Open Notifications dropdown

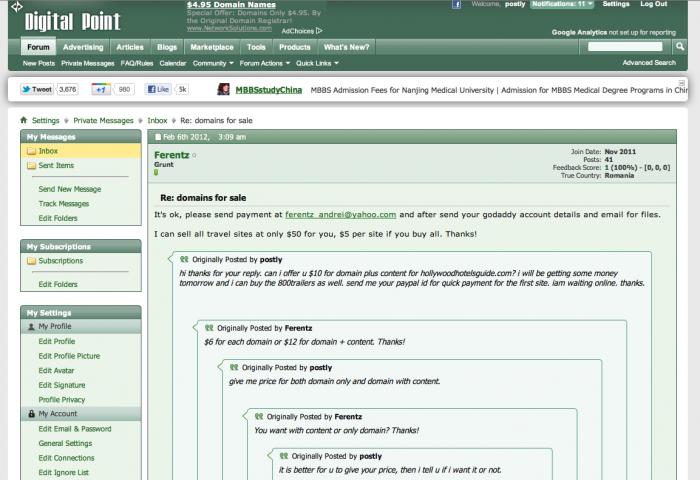562,4
